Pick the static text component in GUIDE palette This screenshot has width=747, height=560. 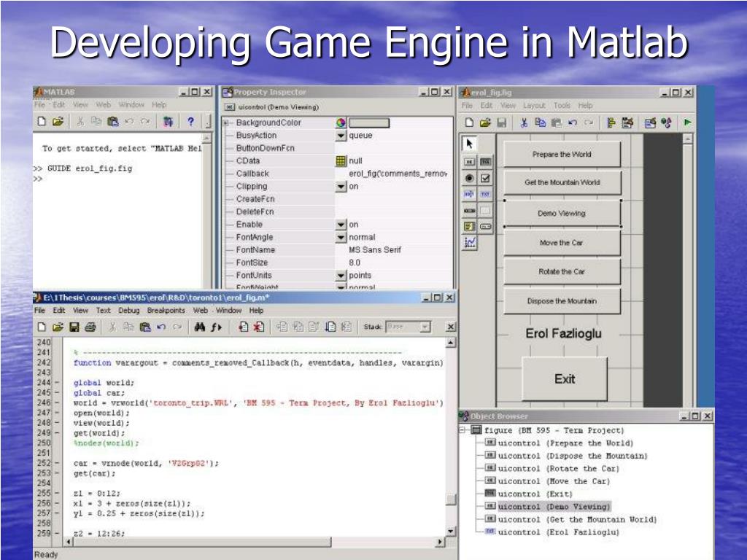pyautogui.click(x=485, y=194)
